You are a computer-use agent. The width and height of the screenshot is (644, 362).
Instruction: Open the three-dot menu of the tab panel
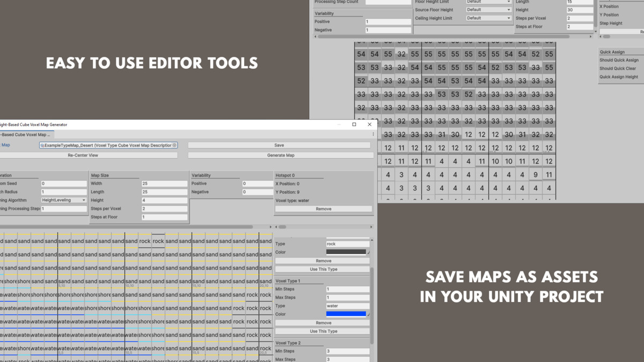373,135
